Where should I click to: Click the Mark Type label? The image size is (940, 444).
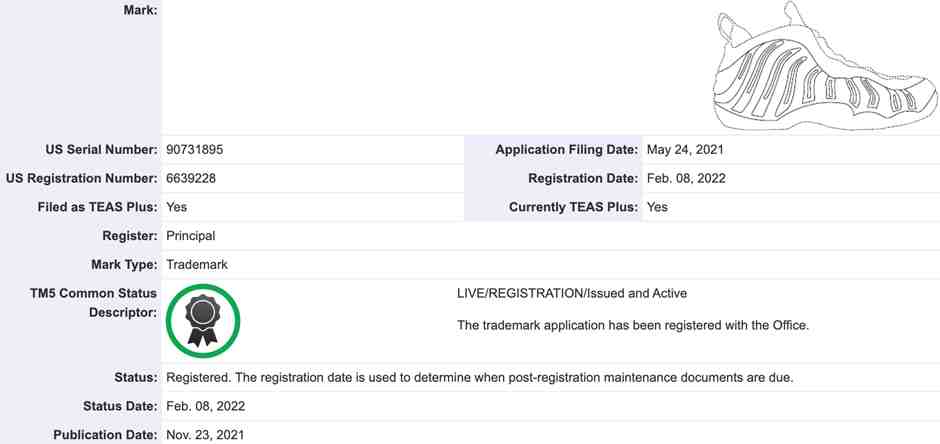[x=125, y=265]
